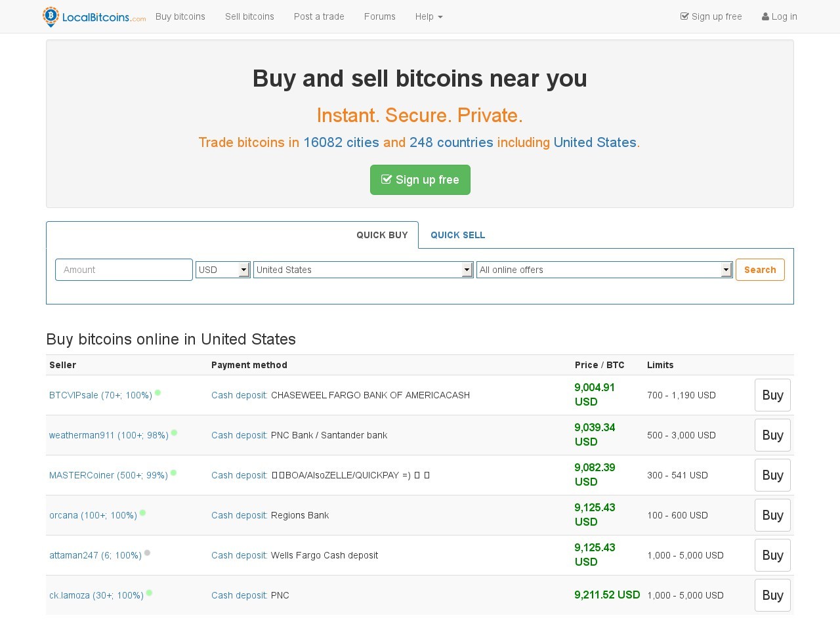Go to Sell bitcoins page
Screen dimensions: 840x630
pos(249,16)
